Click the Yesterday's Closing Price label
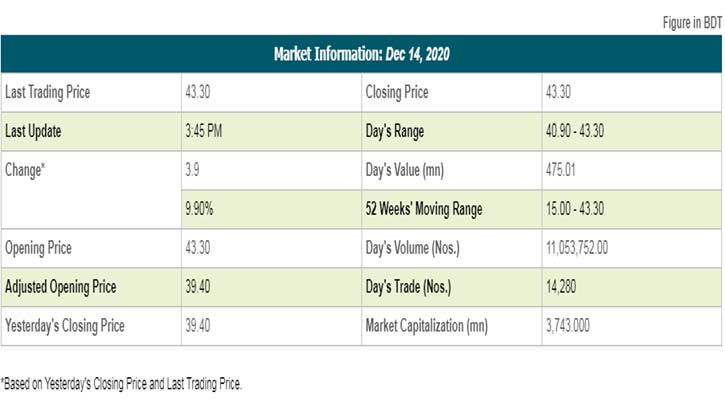Screen dimensions: 725x400 [65, 326]
